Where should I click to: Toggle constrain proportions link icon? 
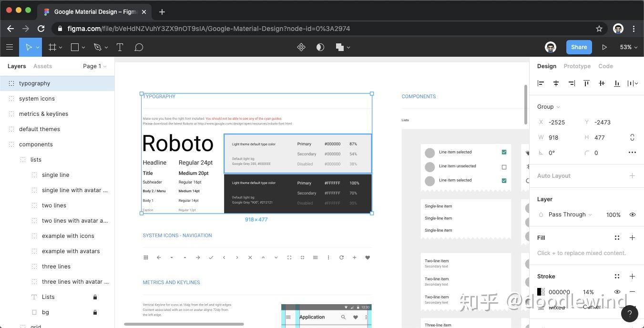coord(633,137)
